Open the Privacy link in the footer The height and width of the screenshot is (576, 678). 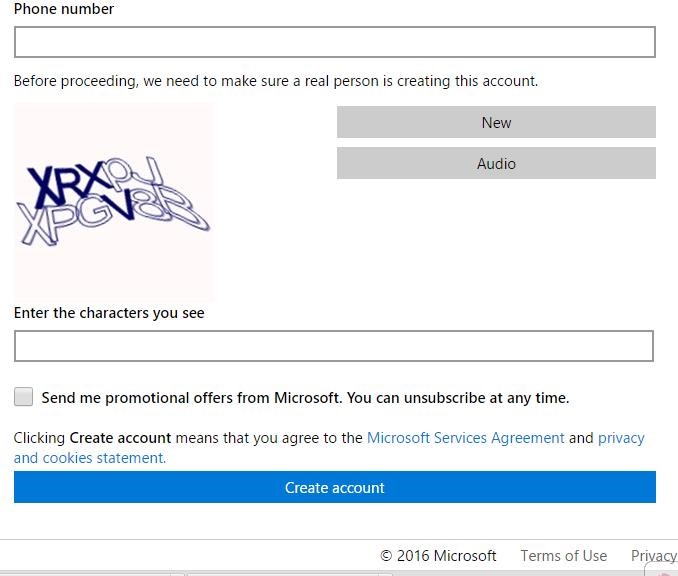[x=653, y=556]
